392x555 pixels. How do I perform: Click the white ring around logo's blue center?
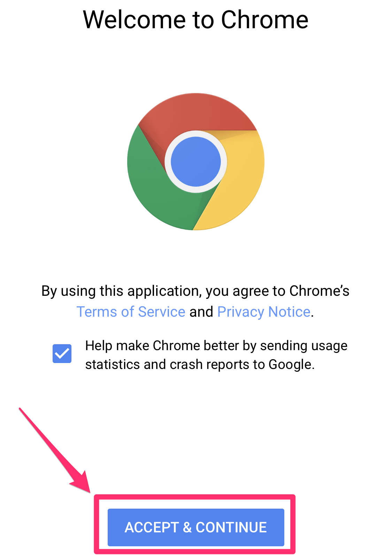pyautogui.click(x=196, y=133)
